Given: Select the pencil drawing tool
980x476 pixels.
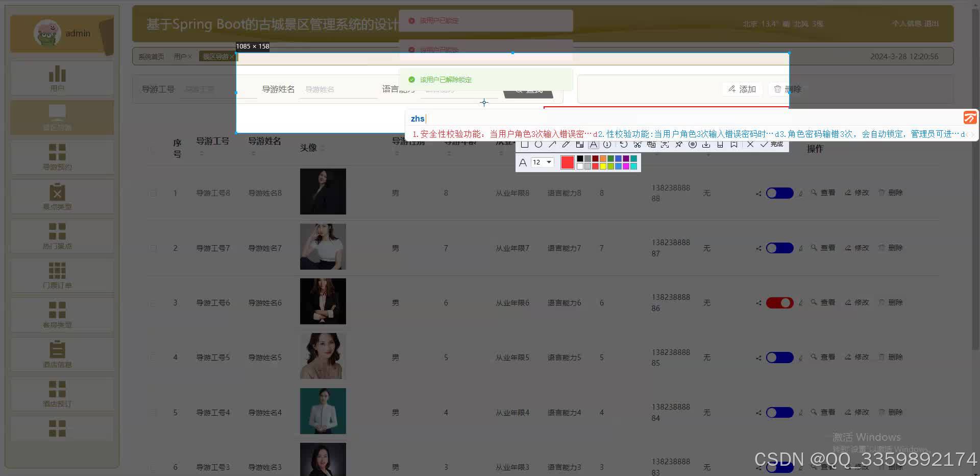Looking at the screenshot, I should click(x=566, y=145).
